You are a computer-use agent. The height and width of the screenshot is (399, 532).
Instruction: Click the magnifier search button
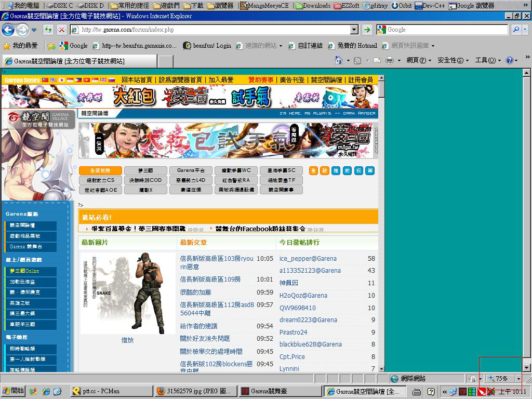(x=516, y=30)
